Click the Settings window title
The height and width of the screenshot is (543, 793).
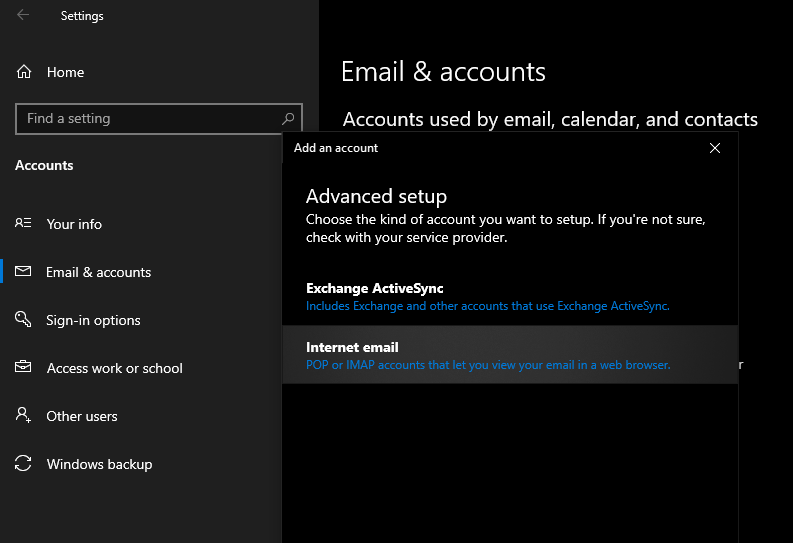point(82,16)
